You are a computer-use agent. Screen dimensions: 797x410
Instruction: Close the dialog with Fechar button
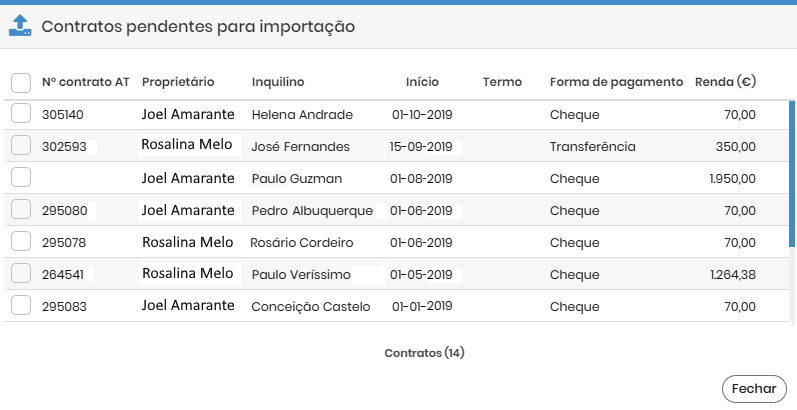pyautogui.click(x=754, y=389)
